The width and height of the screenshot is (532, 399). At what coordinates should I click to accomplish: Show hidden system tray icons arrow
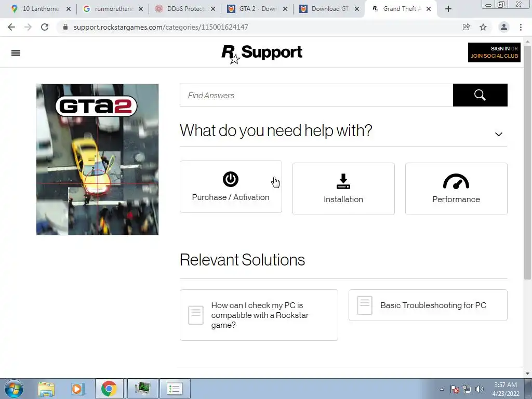click(442, 389)
